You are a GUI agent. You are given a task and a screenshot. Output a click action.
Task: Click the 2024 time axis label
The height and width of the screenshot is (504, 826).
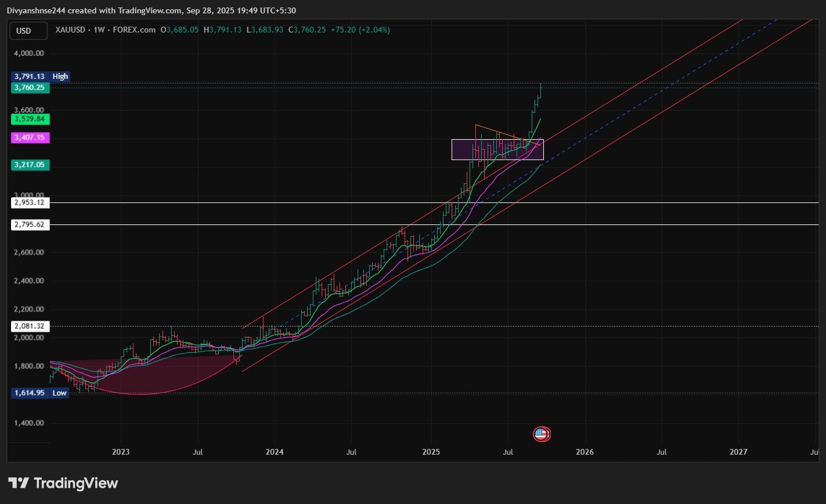pyautogui.click(x=275, y=452)
